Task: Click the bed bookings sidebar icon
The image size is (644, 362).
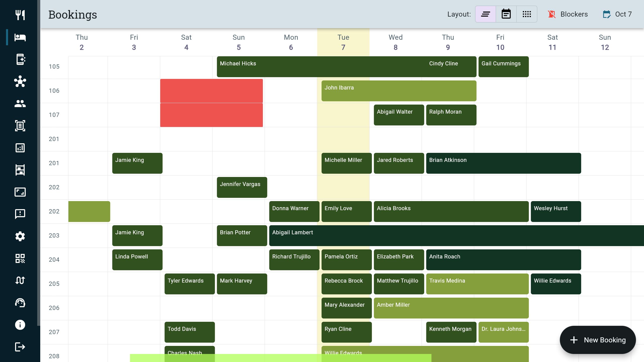Action: tap(20, 37)
